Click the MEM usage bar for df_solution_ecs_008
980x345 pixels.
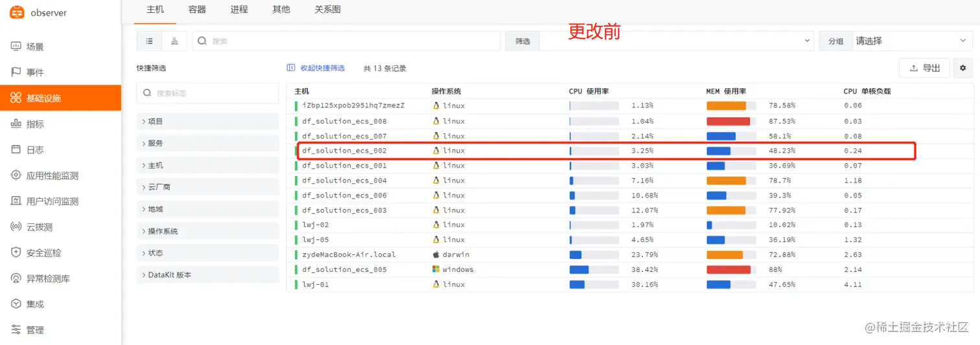731,121
